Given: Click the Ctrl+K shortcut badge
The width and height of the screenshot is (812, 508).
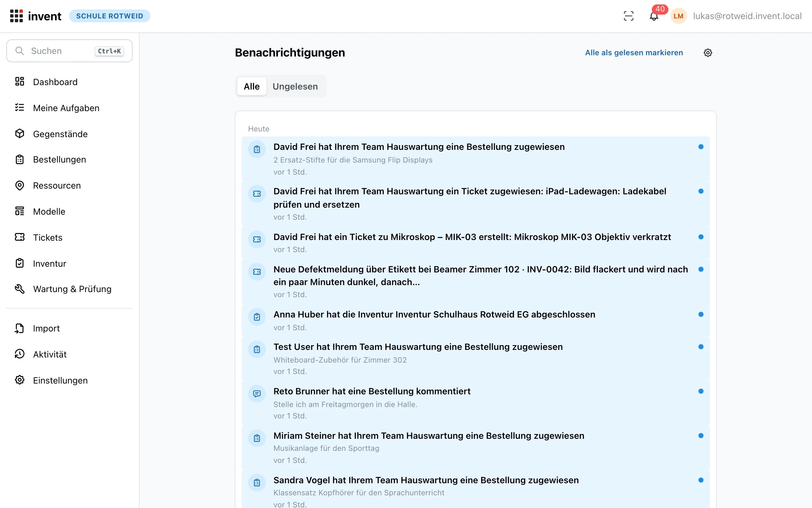Looking at the screenshot, I should tap(109, 51).
